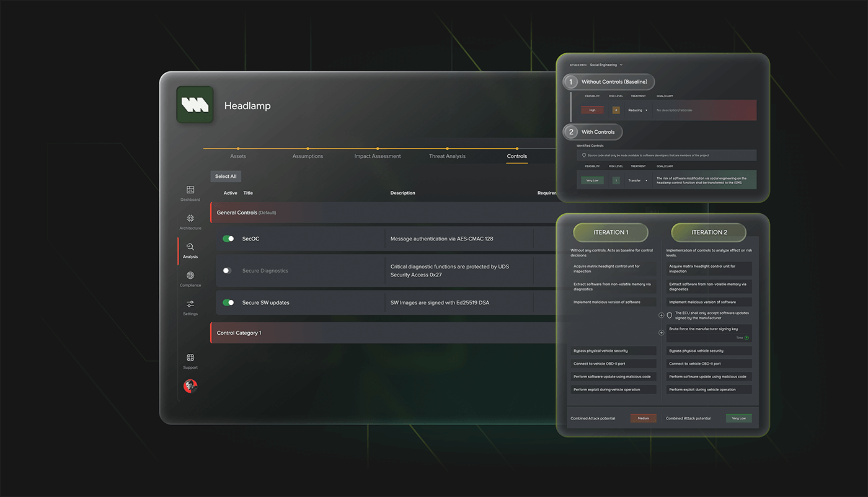Open the Compliance section icon
The image size is (868, 497).
coord(190,276)
